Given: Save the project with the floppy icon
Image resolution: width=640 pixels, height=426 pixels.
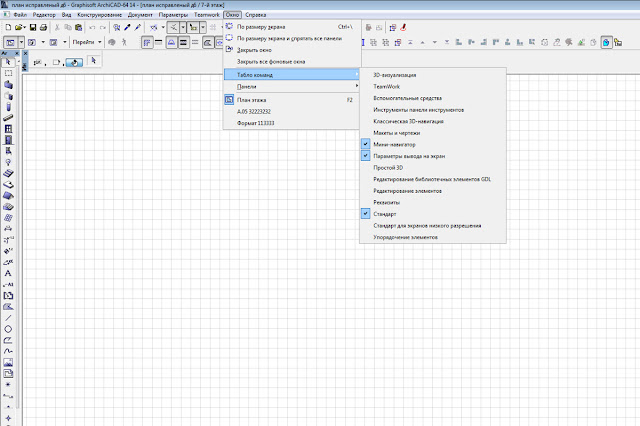Looking at the screenshot, I should 33,27.
